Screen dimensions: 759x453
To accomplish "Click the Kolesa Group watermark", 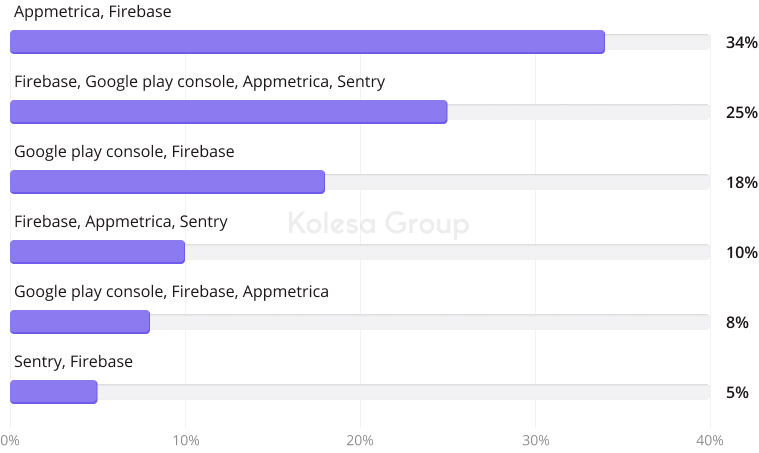I will pos(378,223).
